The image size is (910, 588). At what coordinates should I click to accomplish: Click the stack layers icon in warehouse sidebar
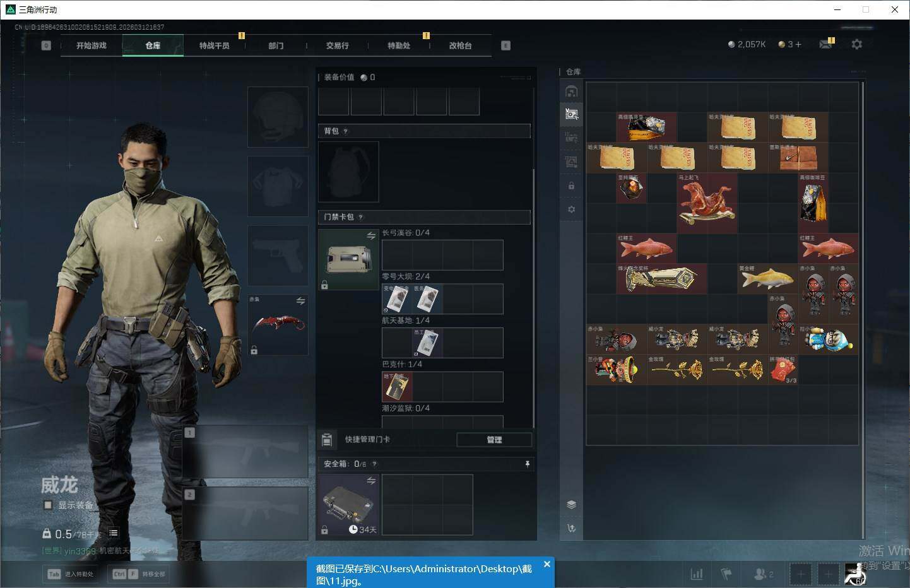pyautogui.click(x=571, y=505)
